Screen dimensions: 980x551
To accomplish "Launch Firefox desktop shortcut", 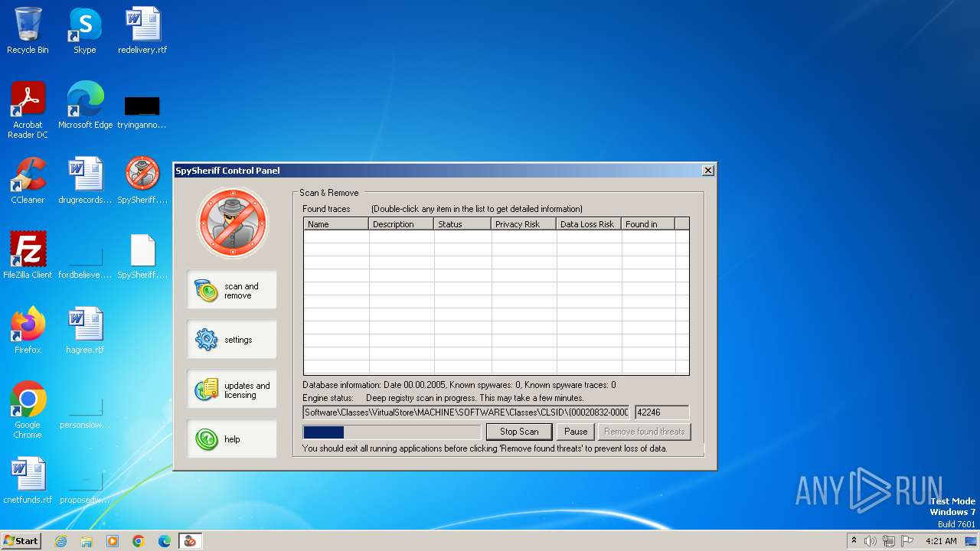I will pos(28,331).
